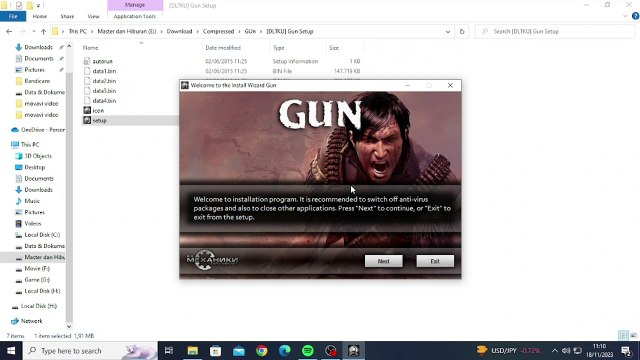Go up one folder level arrow
Image resolution: width=640 pixels, height=360 pixels.
43,31
